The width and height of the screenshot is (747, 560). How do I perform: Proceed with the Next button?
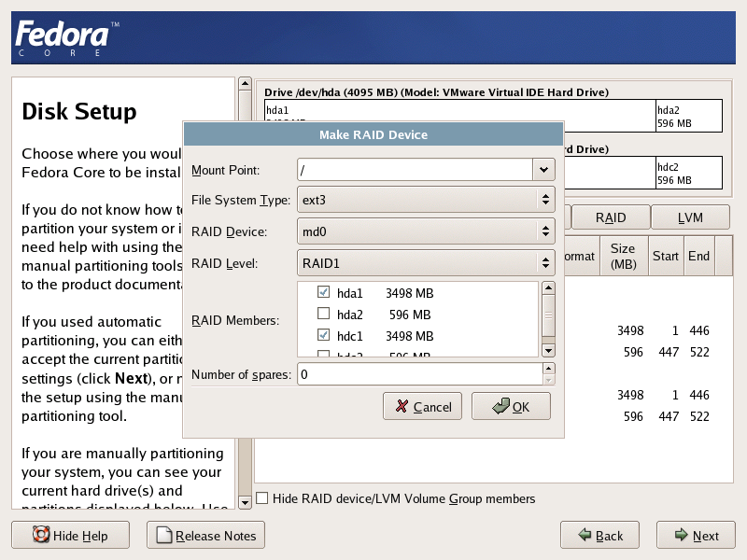(x=696, y=535)
